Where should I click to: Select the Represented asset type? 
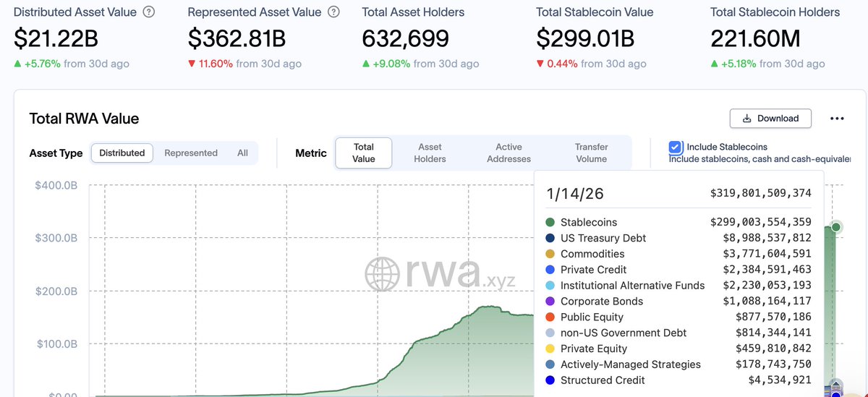tap(191, 153)
